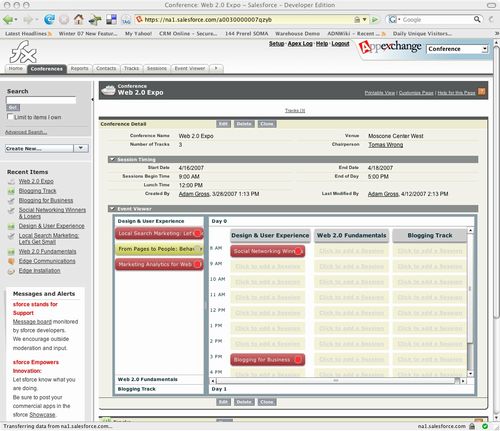The width and height of the screenshot is (500, 431).
Task: Click the TAG toolbar icon
Action: click(x=126, y=20)
